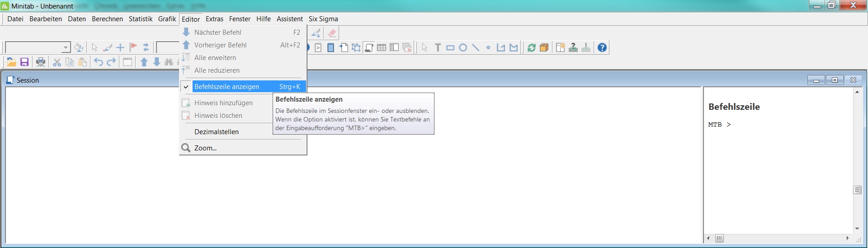Click the horizontal scrollbar right arrow
This screenshot has width=868, height=248.
(x=848, y=238)
